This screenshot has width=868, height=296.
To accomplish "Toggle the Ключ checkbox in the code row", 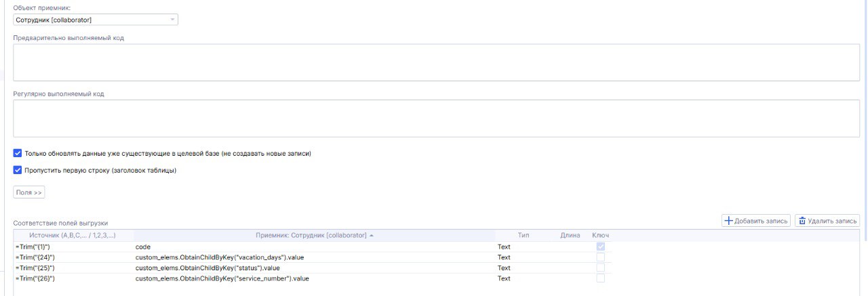I will pos(600,247).
